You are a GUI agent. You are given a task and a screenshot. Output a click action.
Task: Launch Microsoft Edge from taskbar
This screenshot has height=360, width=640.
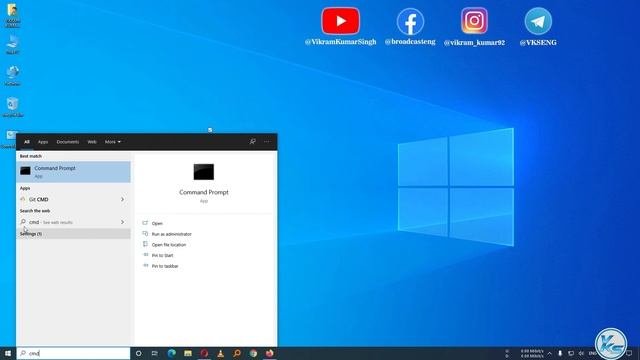point(171,353)
